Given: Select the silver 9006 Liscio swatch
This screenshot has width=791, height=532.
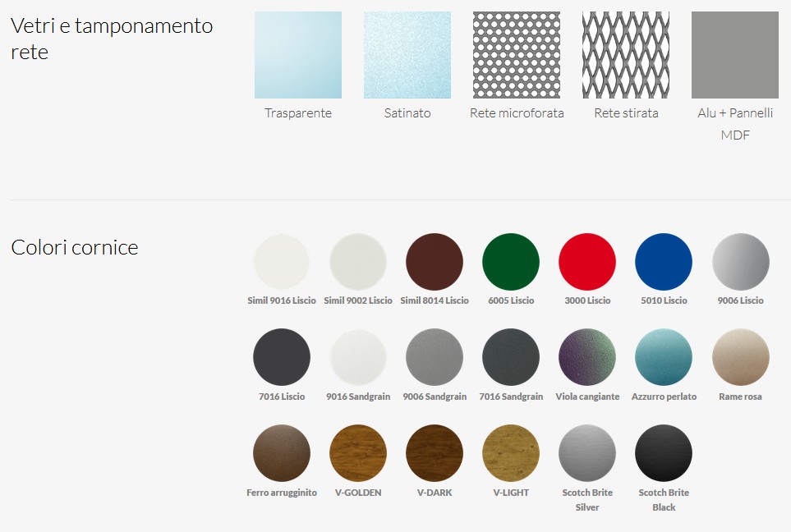Looking at the screenshot, I should click(x=741, y=262).
